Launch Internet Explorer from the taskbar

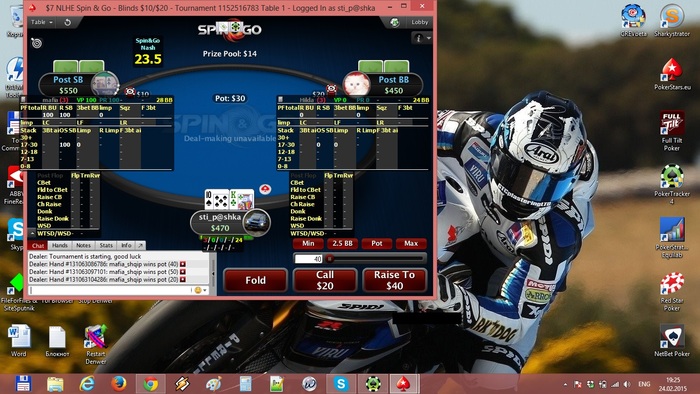87,384
